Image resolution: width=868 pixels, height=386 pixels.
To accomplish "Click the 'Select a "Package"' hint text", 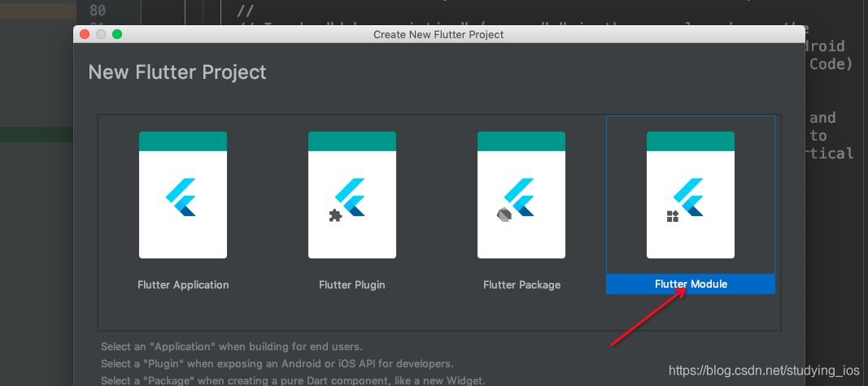I will [x=293, y=380].
